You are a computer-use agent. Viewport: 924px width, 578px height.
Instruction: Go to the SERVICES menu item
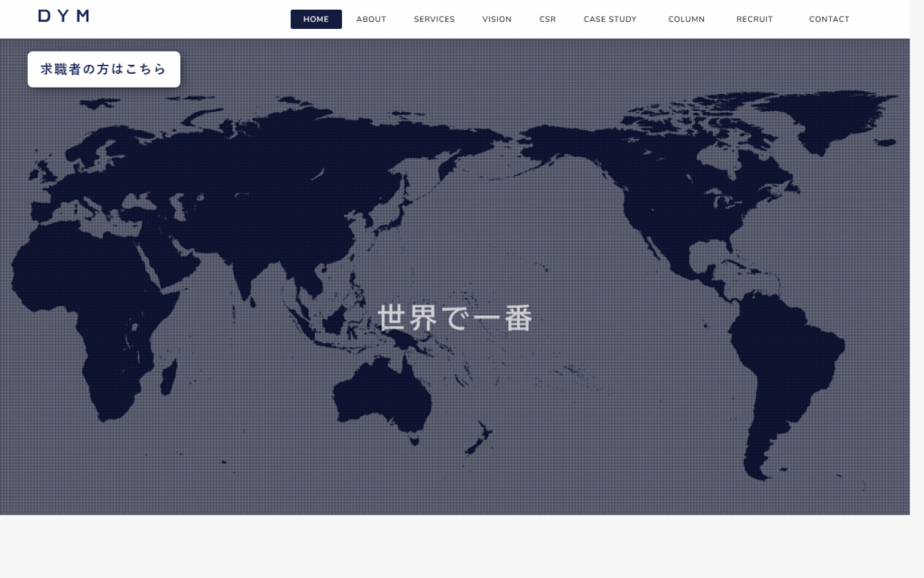point(434,19)
